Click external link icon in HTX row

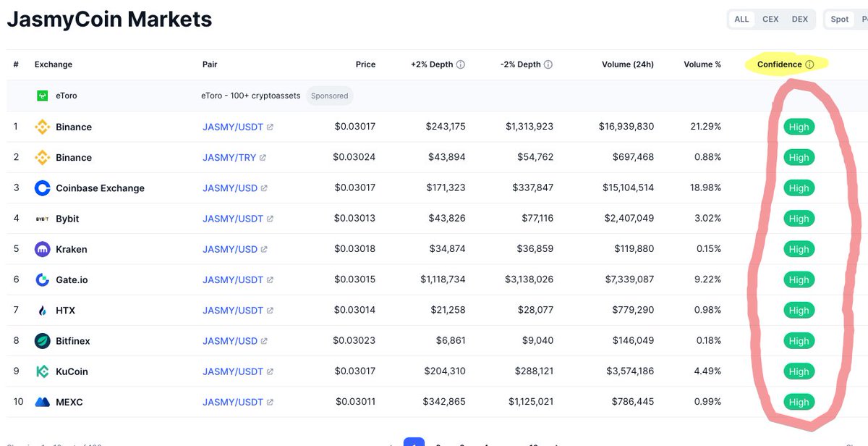click(x=270, y=311)
